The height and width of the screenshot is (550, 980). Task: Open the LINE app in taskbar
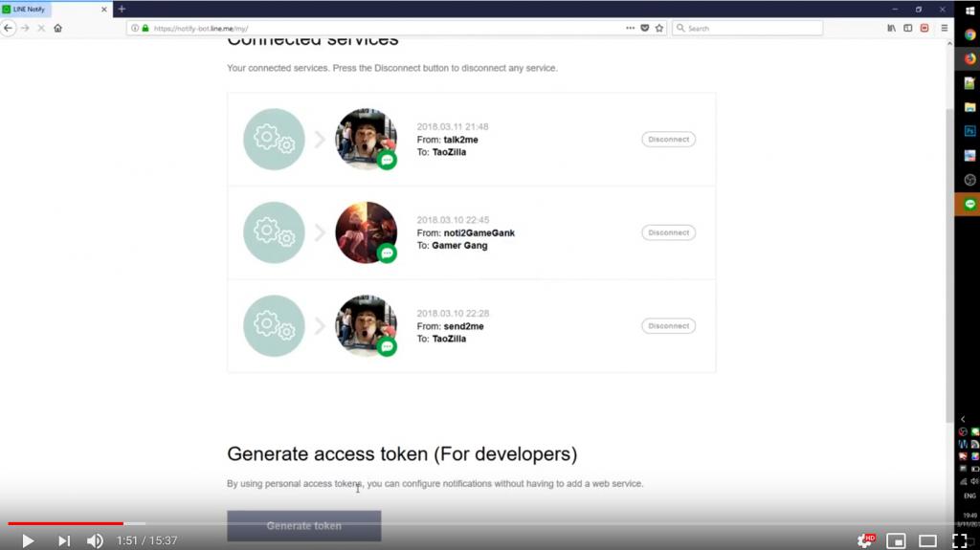(969, 205)
